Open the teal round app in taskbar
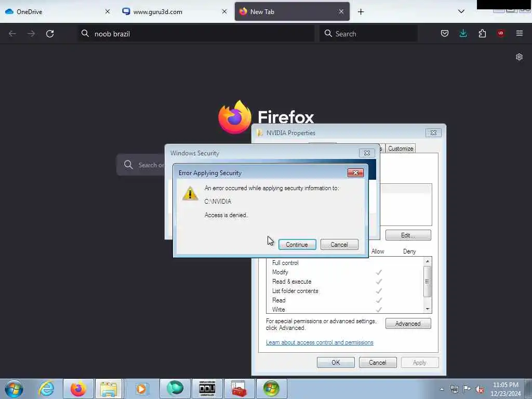This screenshot has height=399, width=532. (x=175, y=389)
